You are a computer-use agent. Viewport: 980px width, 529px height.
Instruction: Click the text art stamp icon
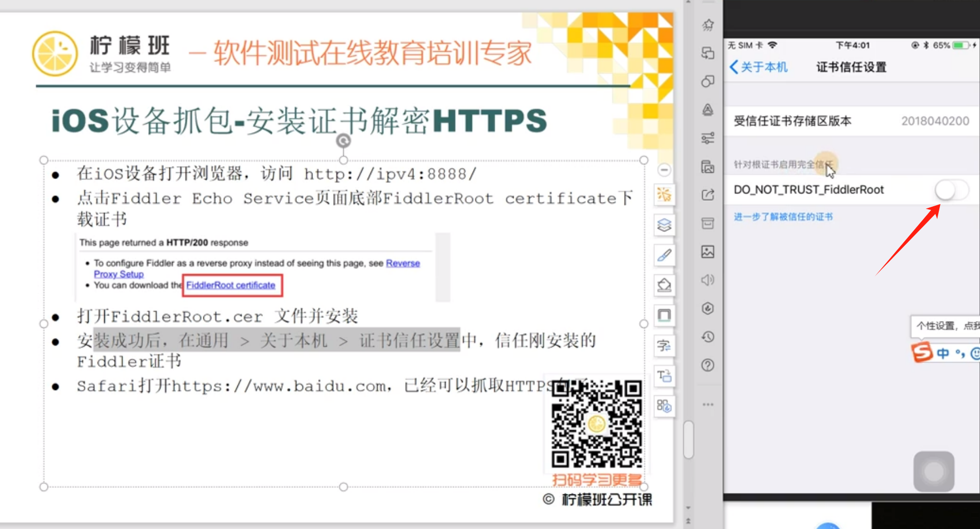[x=708, y=110]
